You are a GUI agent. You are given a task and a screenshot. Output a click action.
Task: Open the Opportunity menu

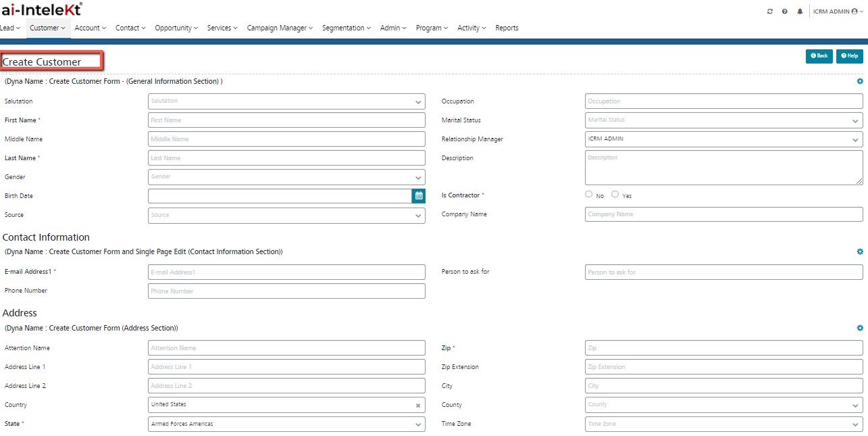[x=176, y=28]
